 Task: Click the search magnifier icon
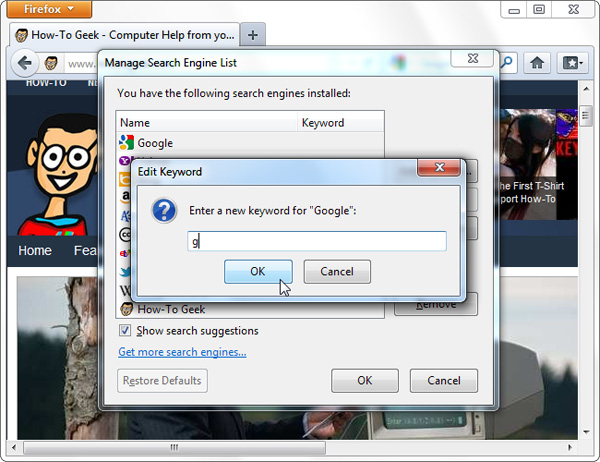507,62
